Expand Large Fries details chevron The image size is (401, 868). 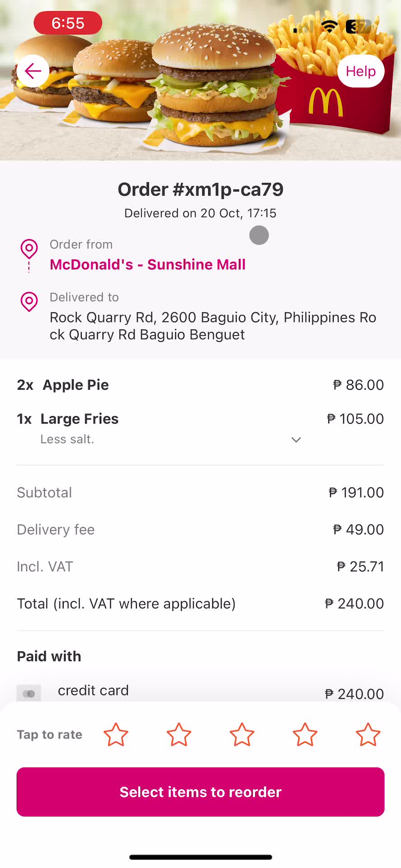click(296, 439)
